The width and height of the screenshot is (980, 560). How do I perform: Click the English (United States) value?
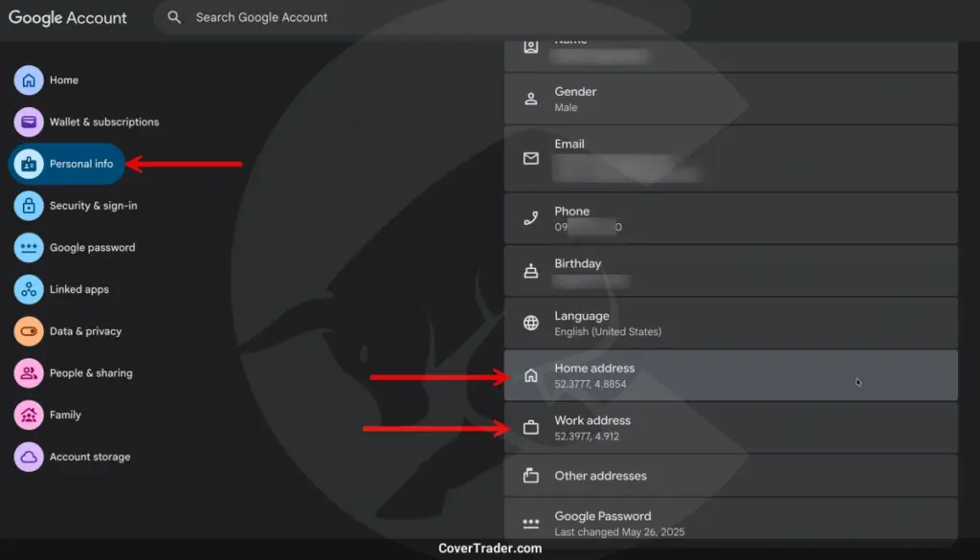click(608, 332)
